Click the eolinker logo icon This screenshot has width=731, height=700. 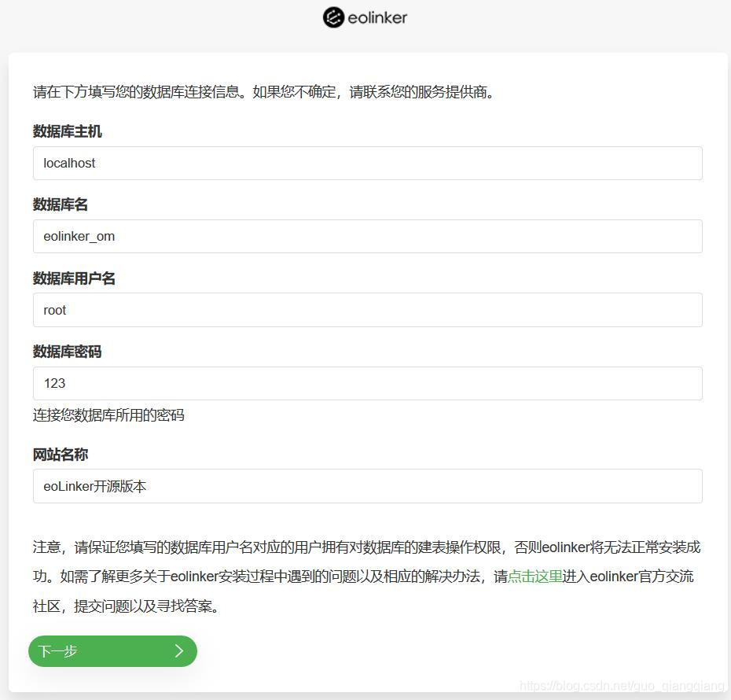333,18
